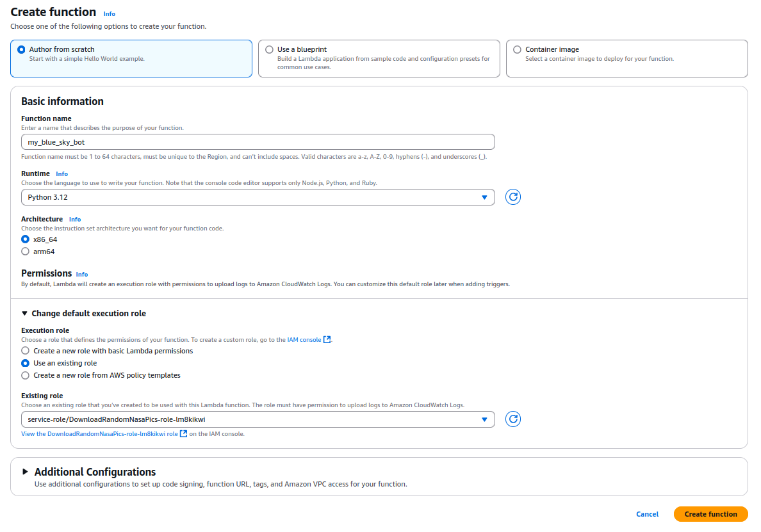
Task: Choose arm64 architecture
Action: click(x=26, y=252)
